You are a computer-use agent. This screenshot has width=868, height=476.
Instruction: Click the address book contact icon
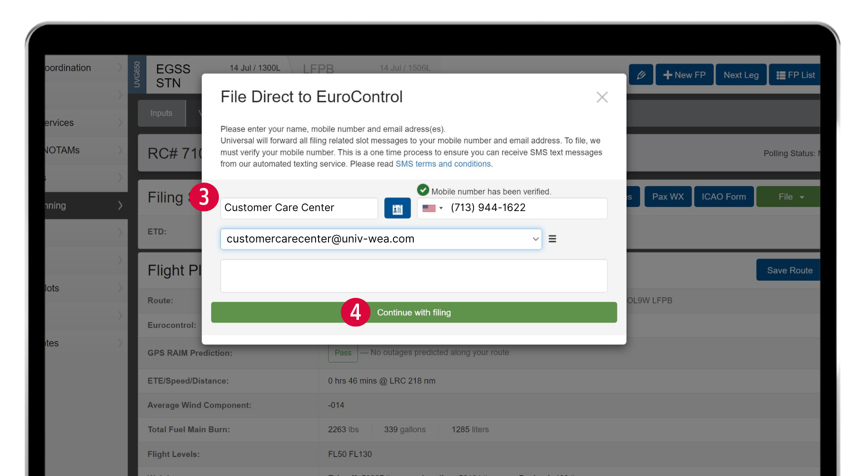tap(397, 209)
